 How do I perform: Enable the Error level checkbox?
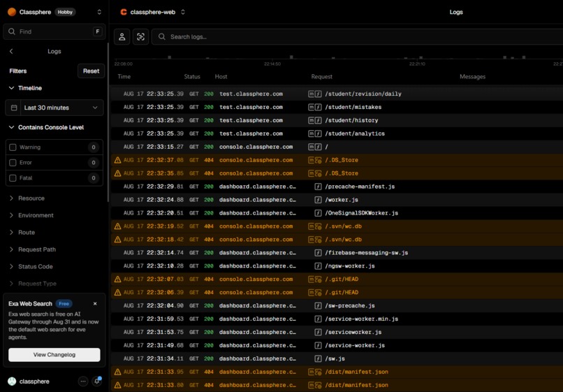(13, 163)
